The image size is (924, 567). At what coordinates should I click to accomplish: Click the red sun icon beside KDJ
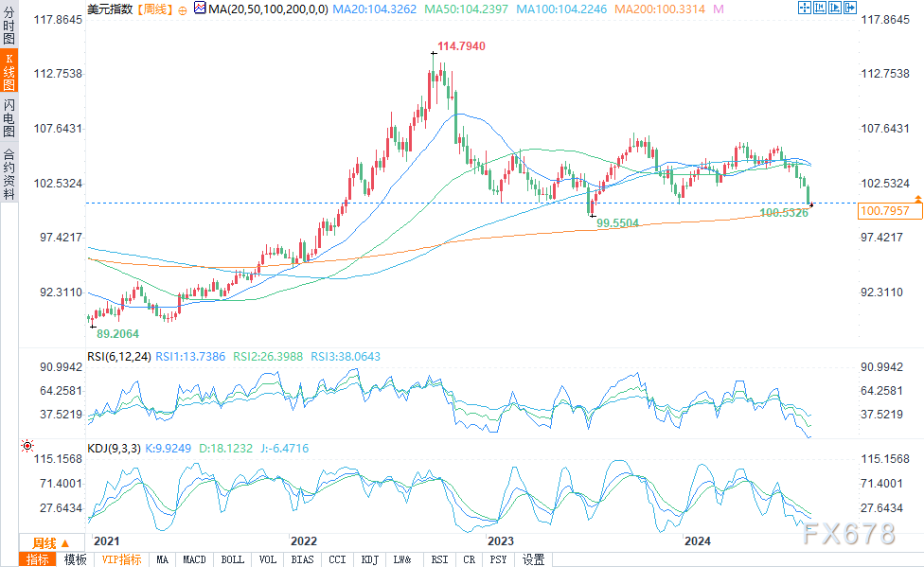pos(27,446)
